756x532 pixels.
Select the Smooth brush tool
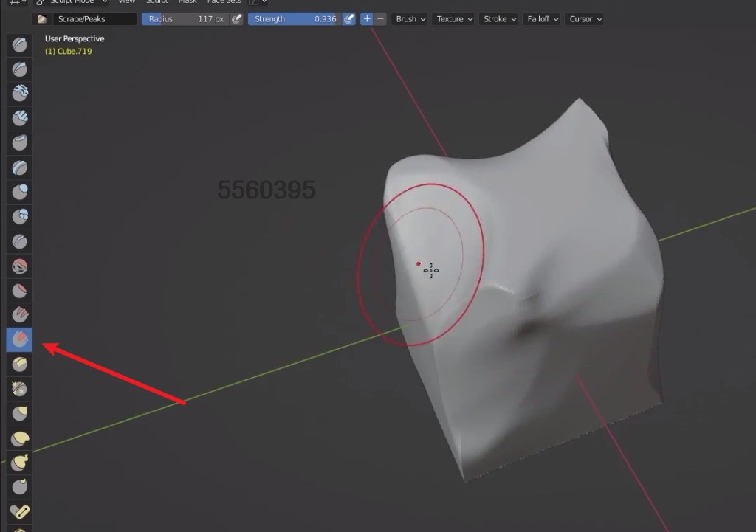pos(19,266)
